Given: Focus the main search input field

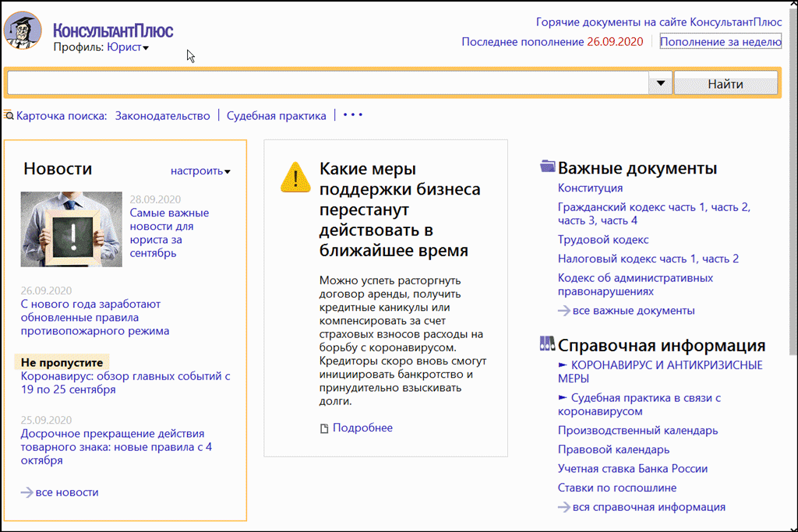Looking at the screenshot, I should (328, 83).
